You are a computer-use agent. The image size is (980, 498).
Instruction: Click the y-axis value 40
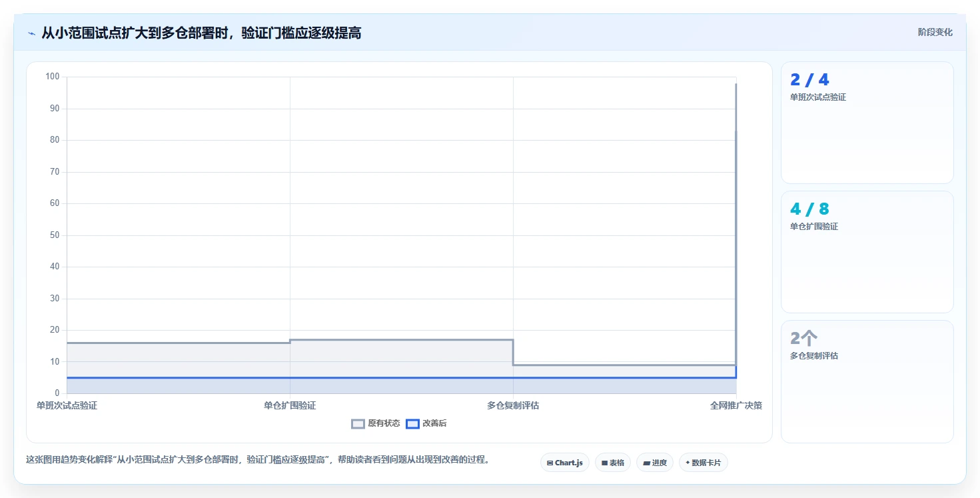point(55,267)
